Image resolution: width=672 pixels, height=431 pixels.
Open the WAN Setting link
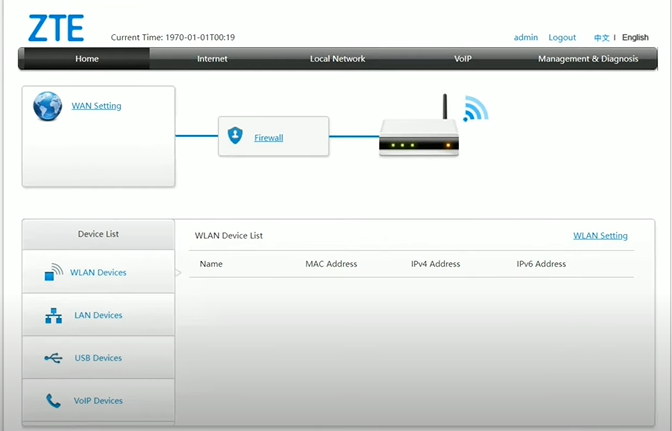tap(96, 106)
